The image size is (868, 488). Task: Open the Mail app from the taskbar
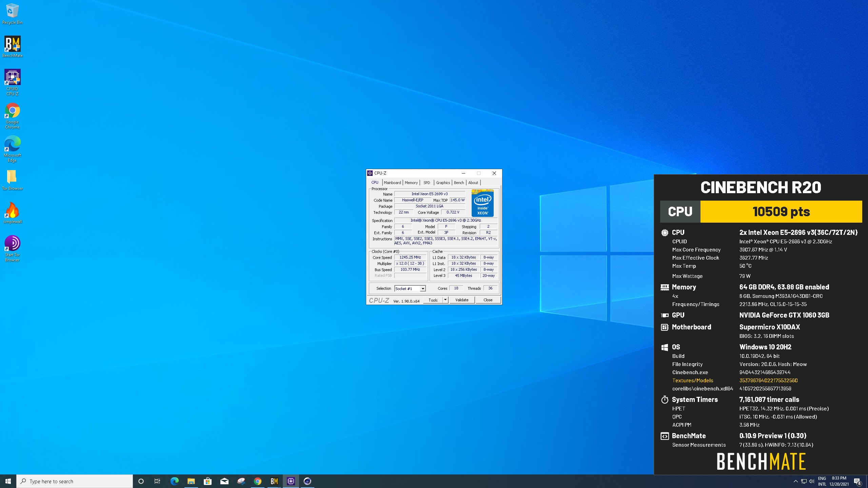(224, 481)
